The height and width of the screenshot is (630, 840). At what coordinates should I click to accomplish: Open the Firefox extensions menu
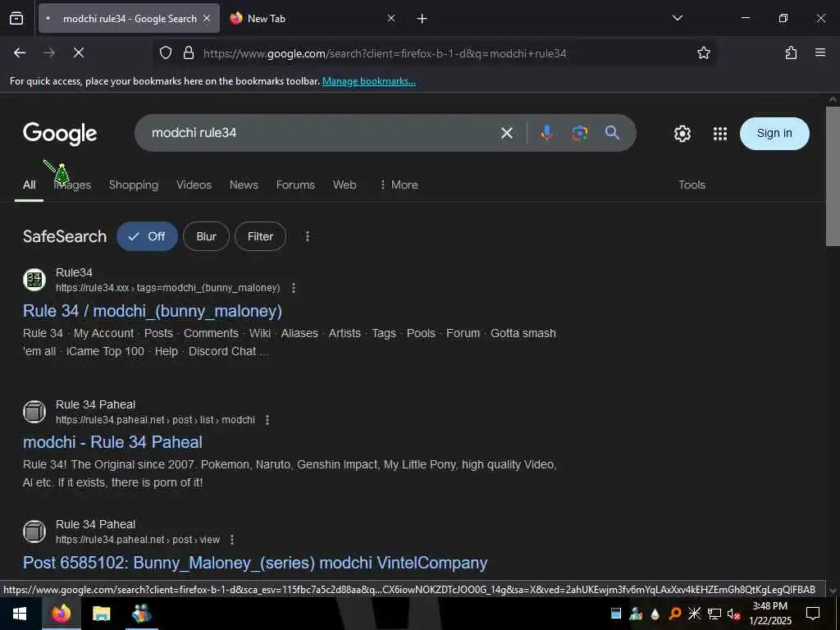tap(791, 52)
